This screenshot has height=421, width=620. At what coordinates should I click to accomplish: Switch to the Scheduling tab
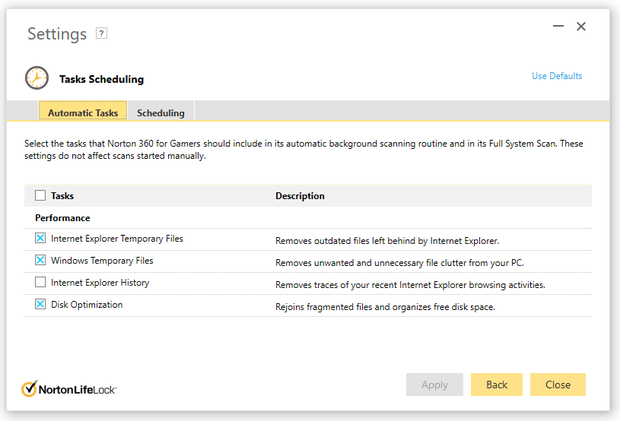click(x=160, y=113)
